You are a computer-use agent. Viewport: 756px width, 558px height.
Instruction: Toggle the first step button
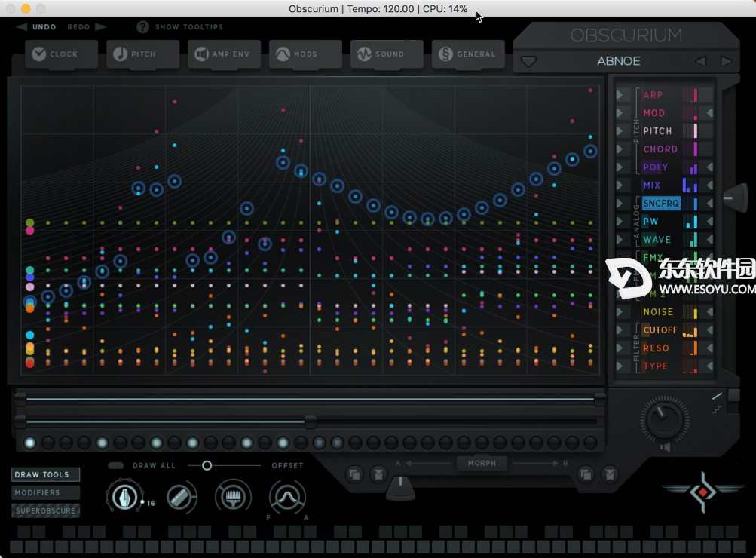30,443
